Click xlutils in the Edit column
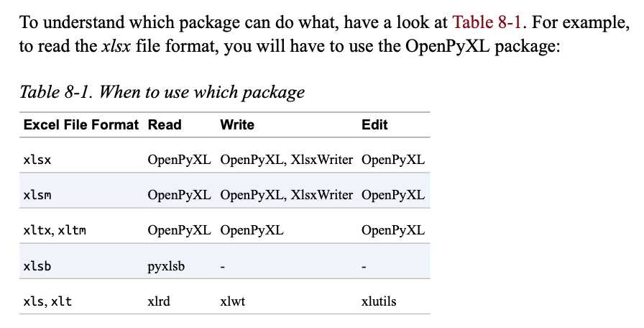Image resolution: width=644 pixels, height=328 pixels. (x=379, y=301)
